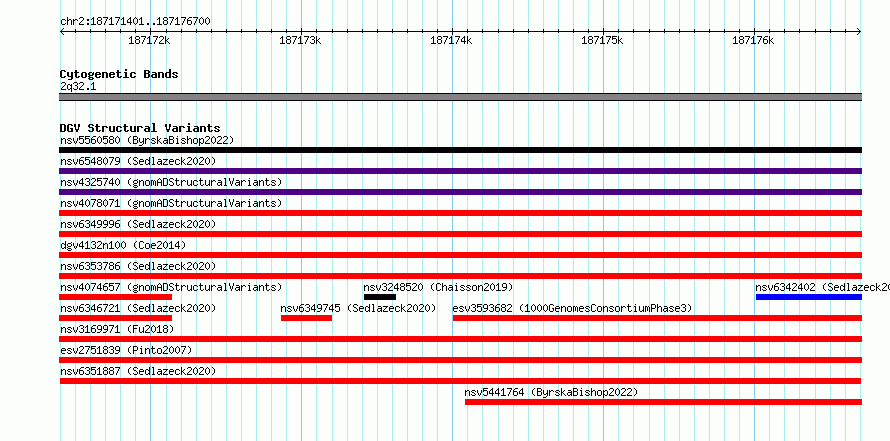Viewport: 890px width, 441px height.
Task: Select the short red nsv6349745 bar
Action: click(x=307, y=318)
